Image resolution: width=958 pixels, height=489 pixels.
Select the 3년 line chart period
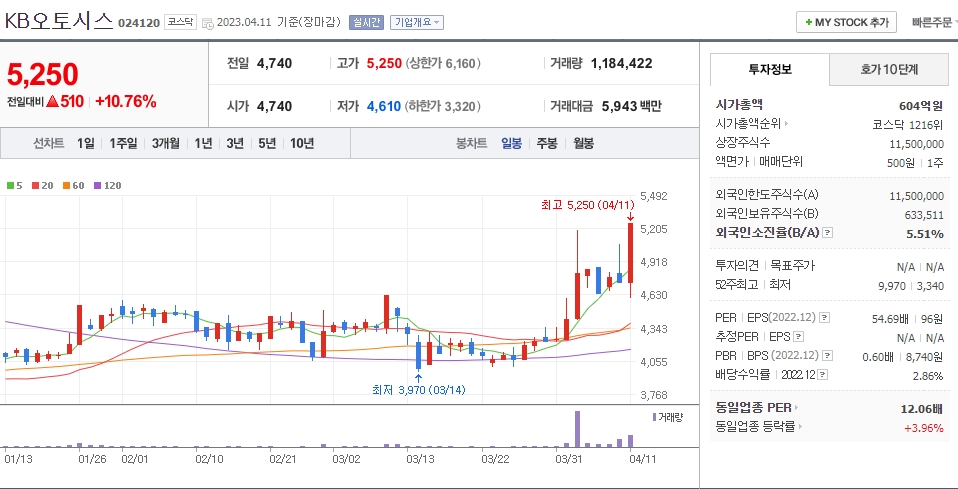click(x=235, y=144)
